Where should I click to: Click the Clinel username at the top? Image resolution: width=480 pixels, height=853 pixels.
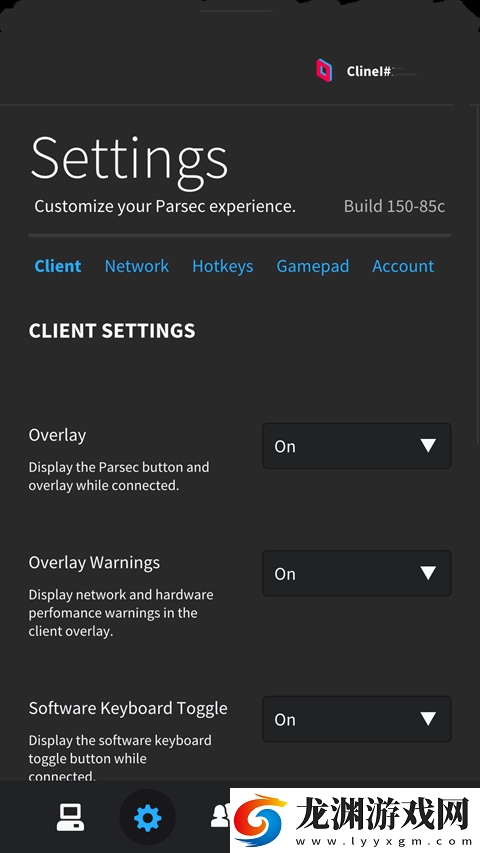point(370,71)
